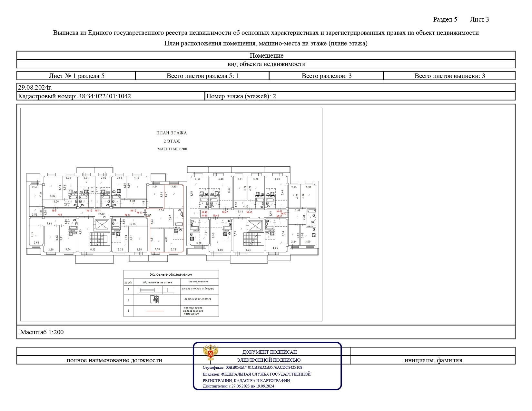Click the red label '№ 9' on the plan
The height and width of the screenshot is (411, 532).
[x=54, y=210]
